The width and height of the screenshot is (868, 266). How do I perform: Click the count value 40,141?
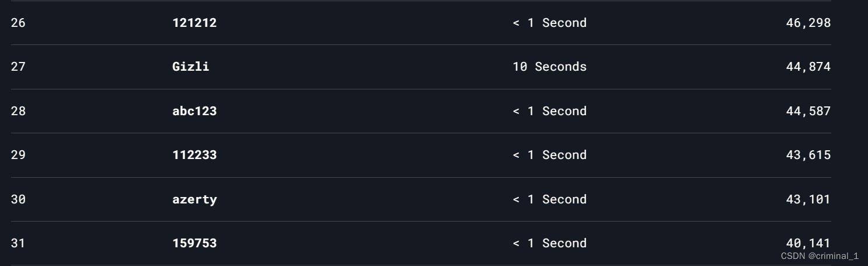(x=808, y=243)
